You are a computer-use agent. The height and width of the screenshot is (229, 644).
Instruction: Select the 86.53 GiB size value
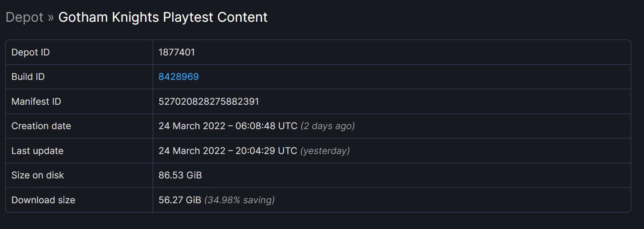[180, 175]
